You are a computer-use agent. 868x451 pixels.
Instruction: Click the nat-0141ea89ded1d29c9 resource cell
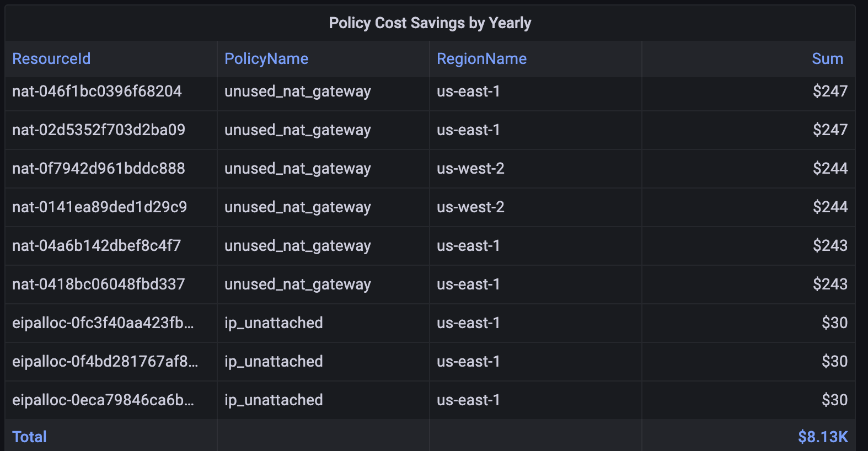pyautogui.click(x=100, y=207)
